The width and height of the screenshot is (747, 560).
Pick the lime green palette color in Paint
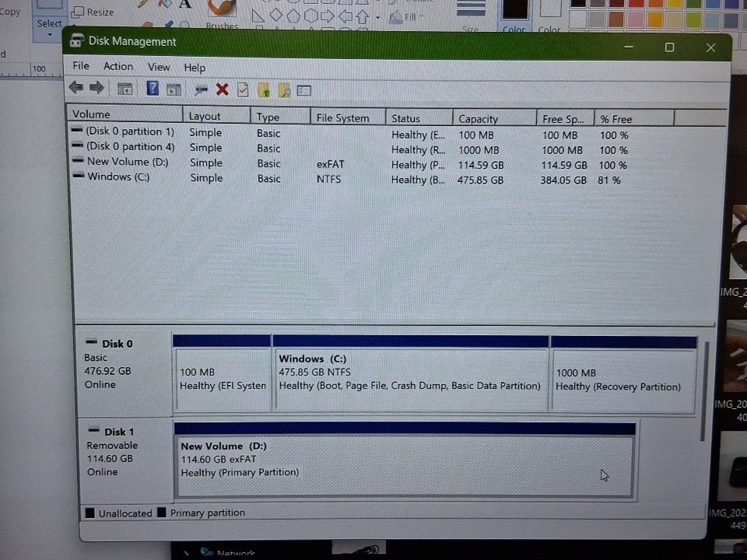[693, 20]
